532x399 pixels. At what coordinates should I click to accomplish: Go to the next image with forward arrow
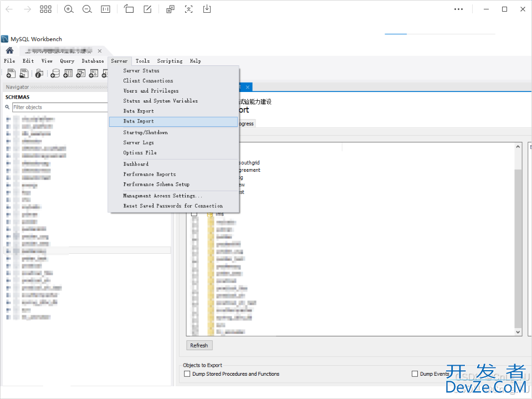tap(28, 9)
